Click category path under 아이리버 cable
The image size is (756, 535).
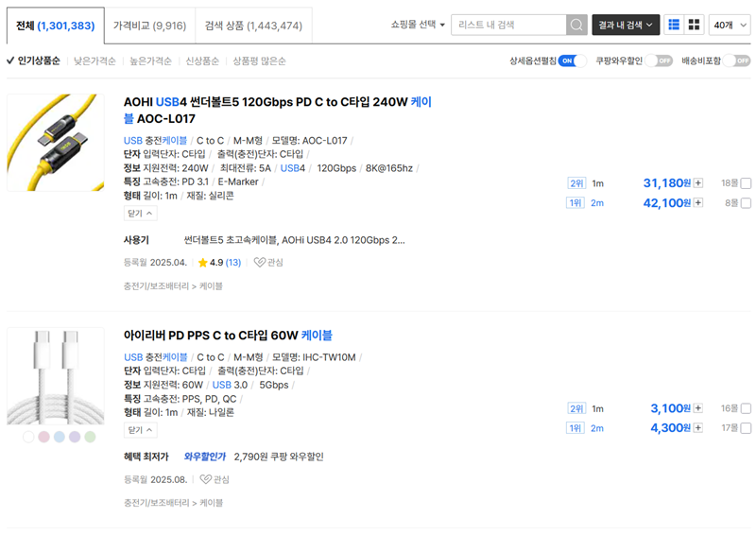[x=173, y=503]
